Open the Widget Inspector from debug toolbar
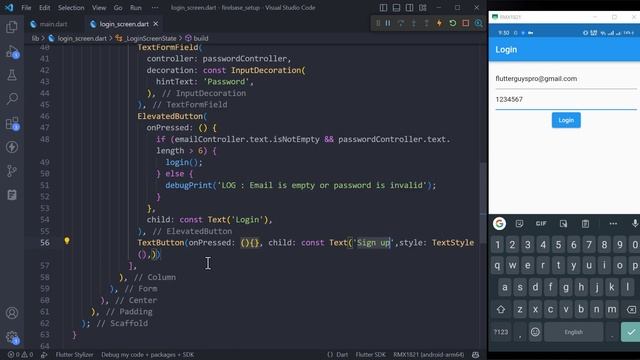 [478, 23]
